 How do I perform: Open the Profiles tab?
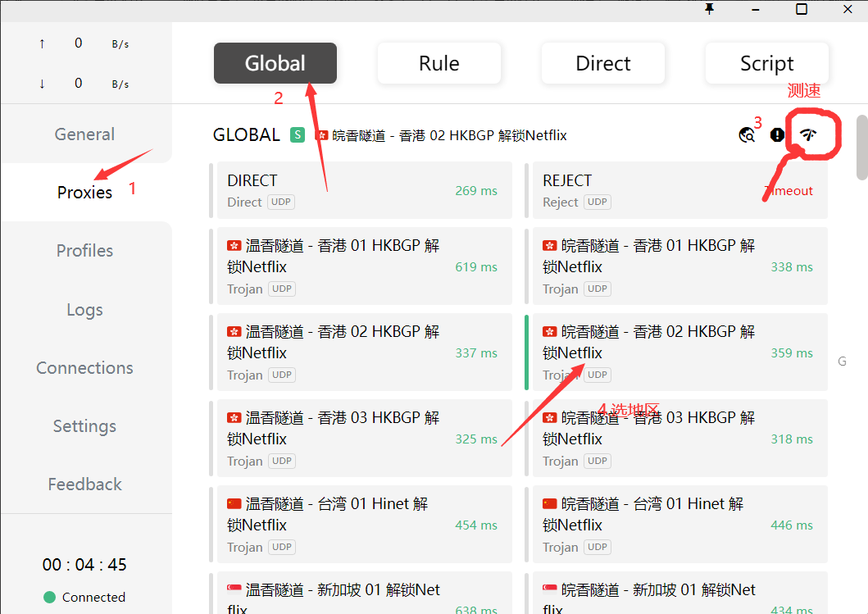tap(84, 251)
